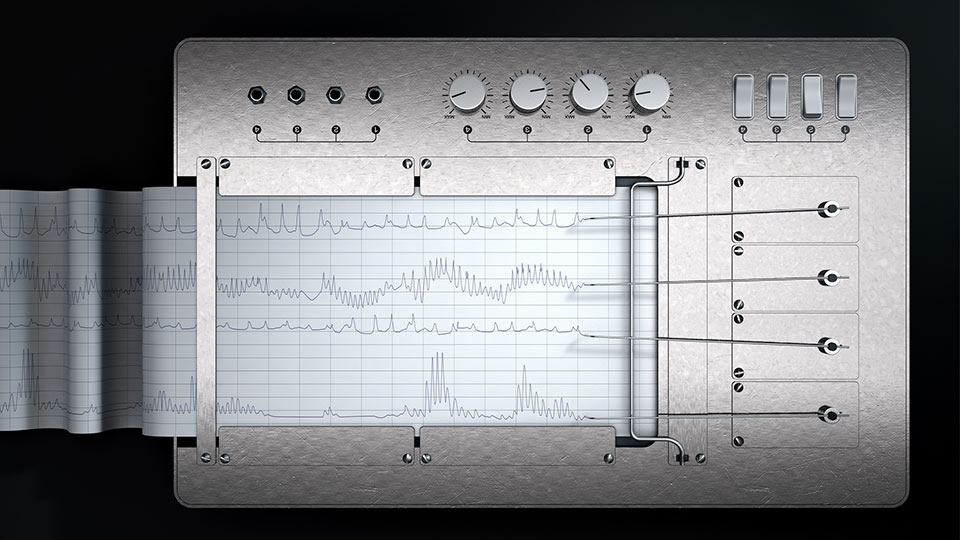The image size is (960, 540).
Task: Click the rotary knob labeled 3
Action: (528, 94)
